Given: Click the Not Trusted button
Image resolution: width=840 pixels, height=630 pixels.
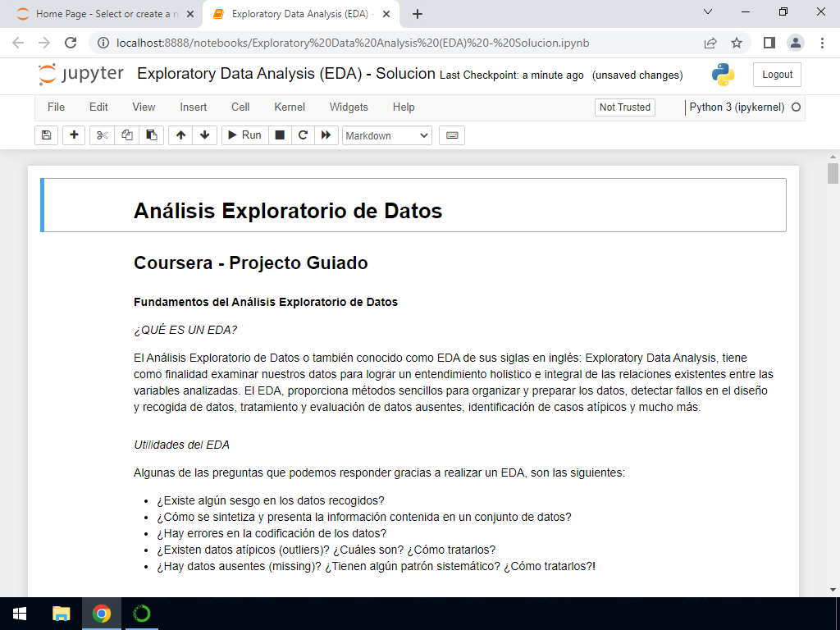Looking at the screenshot, I should point(624,107).
